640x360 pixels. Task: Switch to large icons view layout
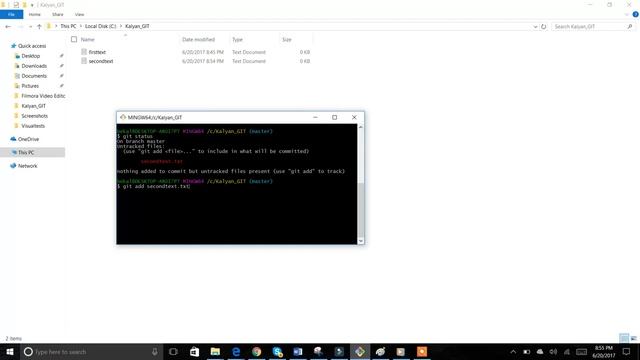[633, 338]
